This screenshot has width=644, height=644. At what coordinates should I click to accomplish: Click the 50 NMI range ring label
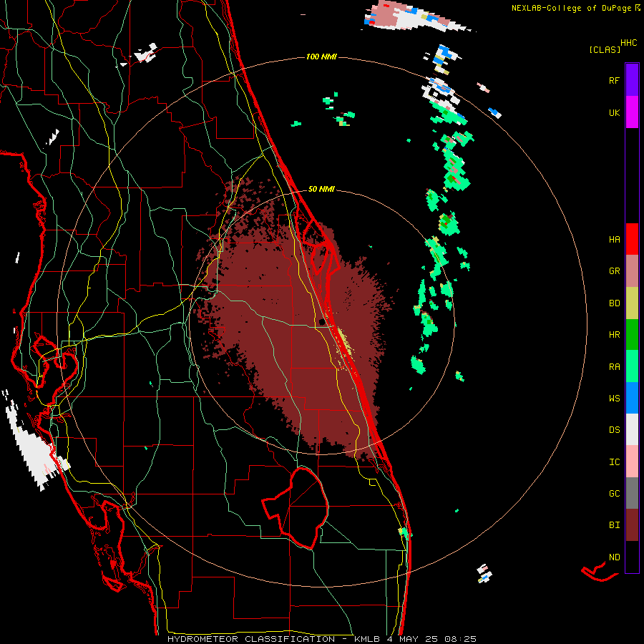(x=321, y=189)
